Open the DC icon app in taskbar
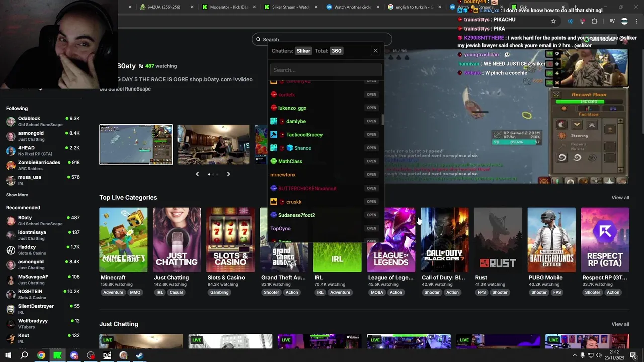 (107, 355)
